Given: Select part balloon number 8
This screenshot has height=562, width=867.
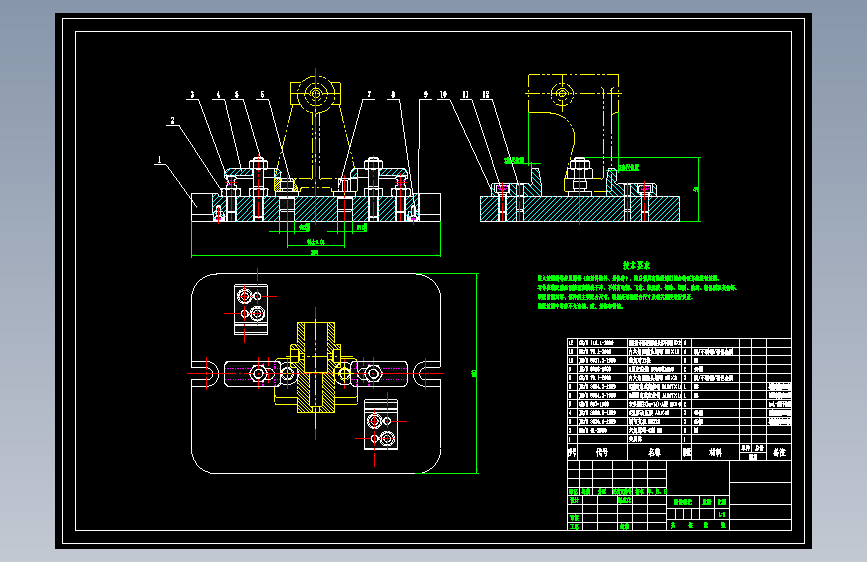Looking at the screenshot, I should pyautogui.click(x=393, y=95).
